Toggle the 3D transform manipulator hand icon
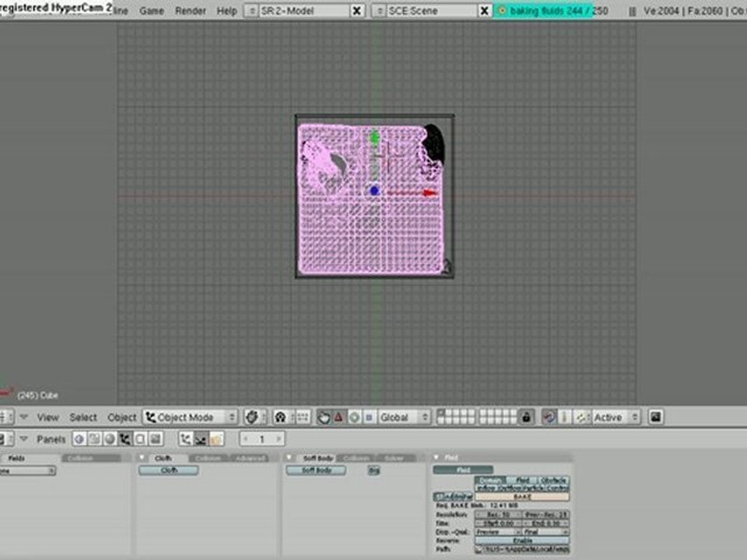The height and width of the screenshot is (560, 747). [x=324, y=417]
